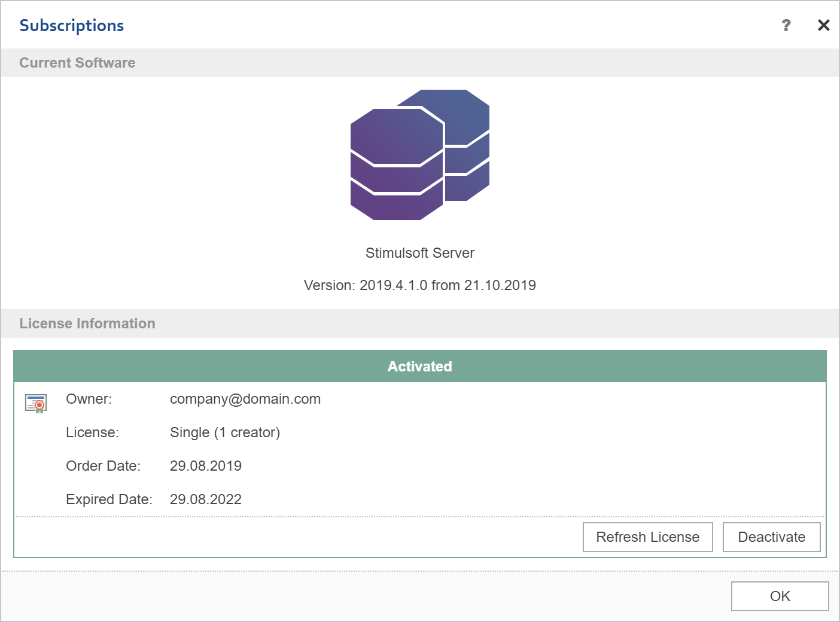The image size is (840, 622).
Task: Select the license value Single (1 creator)
Action: pos(225,432)
